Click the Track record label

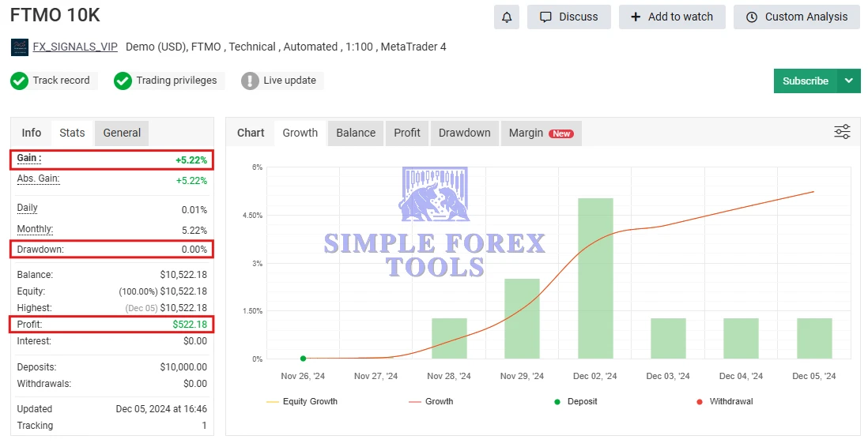point(61,81)
